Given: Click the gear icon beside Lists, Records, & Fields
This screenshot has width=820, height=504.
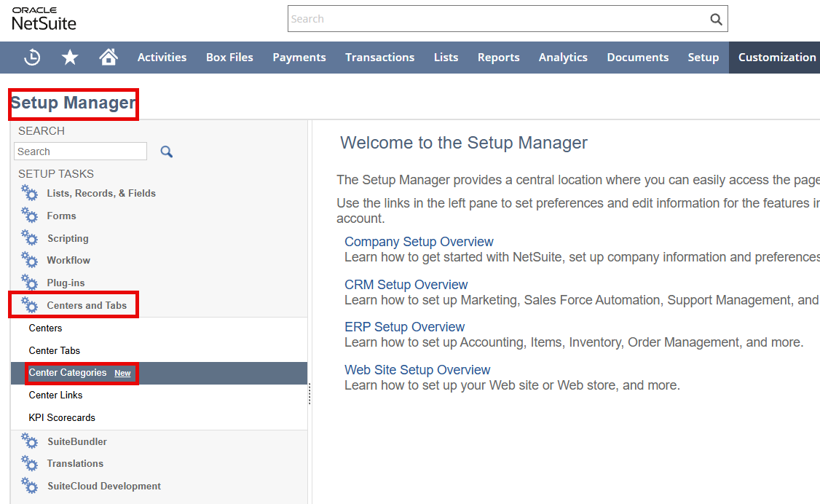Looking at the screenshot, I should tap(29, 193).
